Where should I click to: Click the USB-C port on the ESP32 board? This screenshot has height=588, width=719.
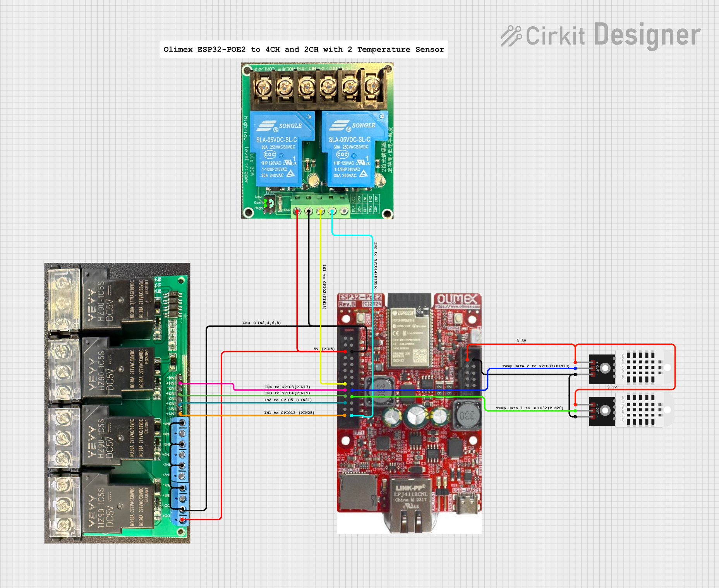coord(467,504)
